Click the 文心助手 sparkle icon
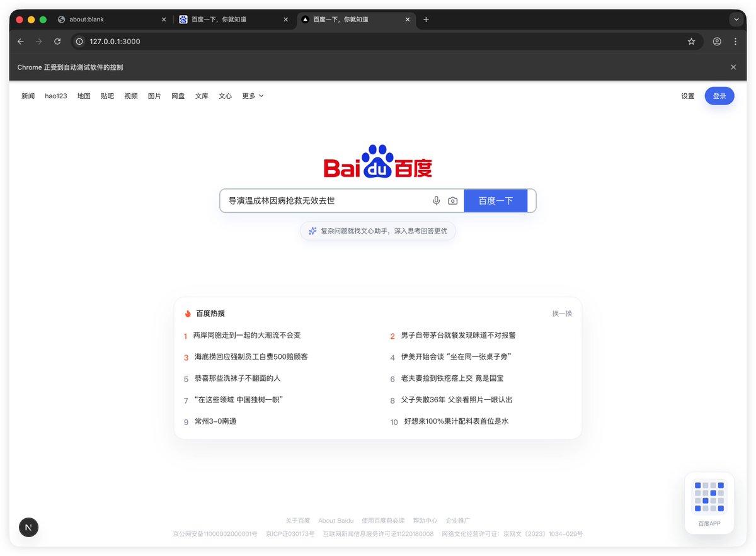This screenshot has height=556, width=756. (x=312, y=231)
